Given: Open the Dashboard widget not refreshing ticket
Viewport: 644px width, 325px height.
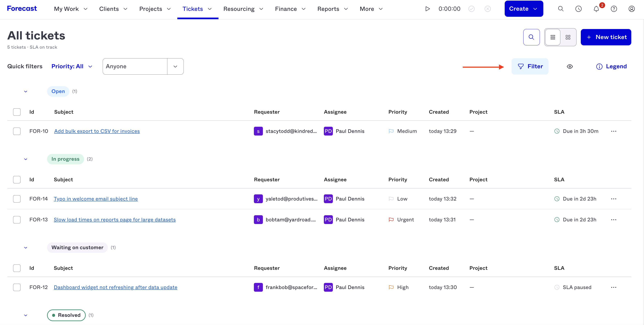Looking at the screenshot, I should [116, 287].
